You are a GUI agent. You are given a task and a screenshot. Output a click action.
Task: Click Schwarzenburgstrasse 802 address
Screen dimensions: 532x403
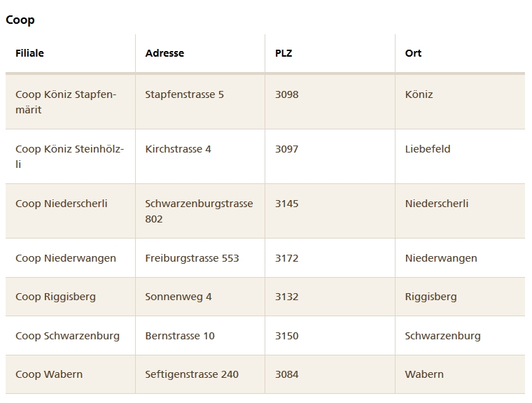click(199, 211)
